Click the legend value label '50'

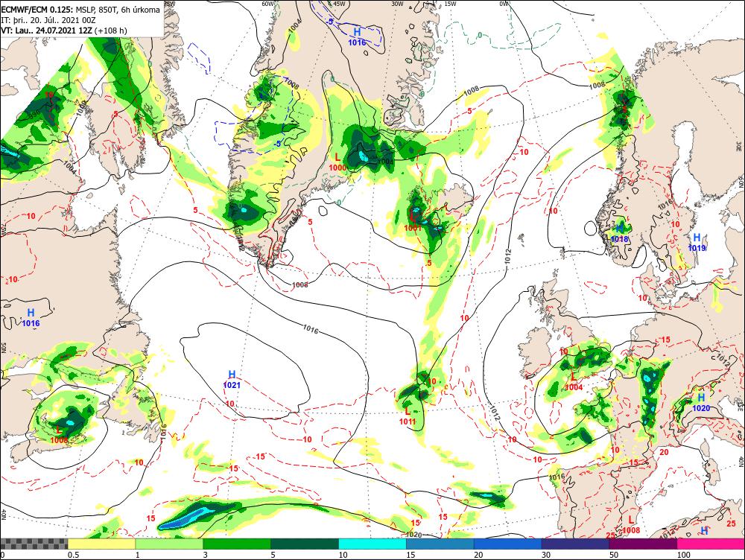pos(614,555)
